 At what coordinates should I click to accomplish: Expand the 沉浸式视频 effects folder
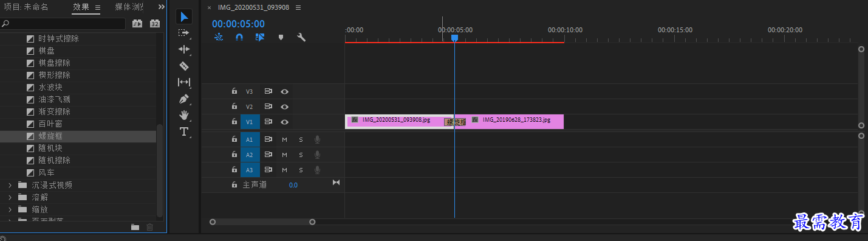point(10,184)
